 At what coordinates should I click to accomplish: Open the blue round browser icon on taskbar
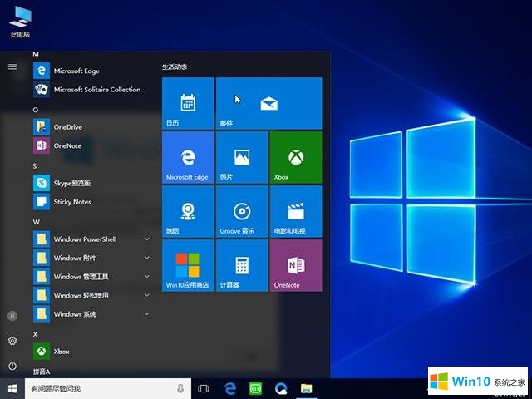click(x=281, y=388)
